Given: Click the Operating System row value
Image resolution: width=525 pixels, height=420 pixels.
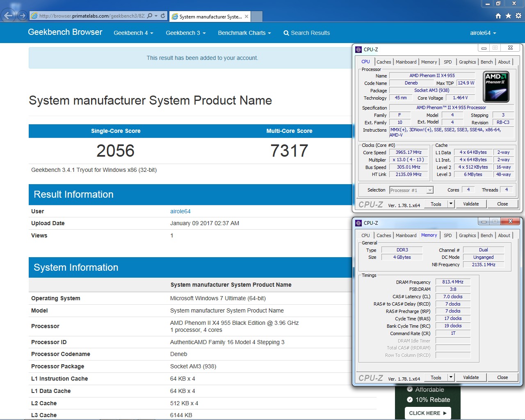Looking at the screenshot, I should click(x=218, y=298).
